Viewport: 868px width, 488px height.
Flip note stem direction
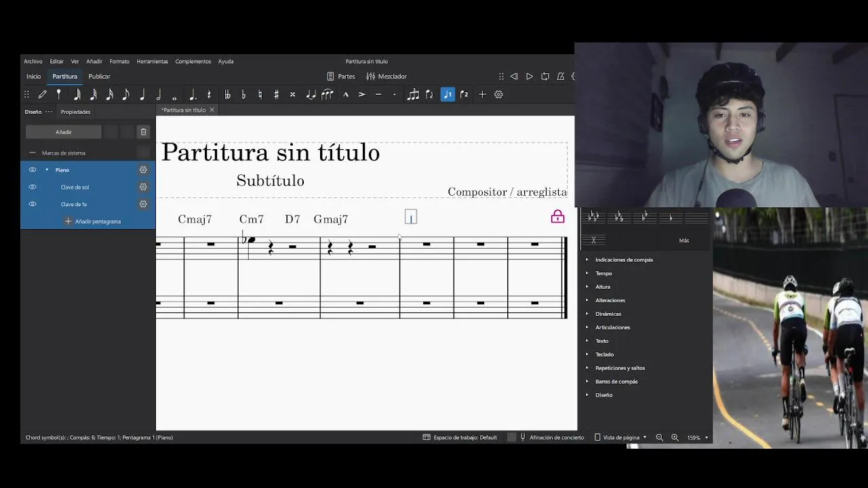tap(429, 95)
